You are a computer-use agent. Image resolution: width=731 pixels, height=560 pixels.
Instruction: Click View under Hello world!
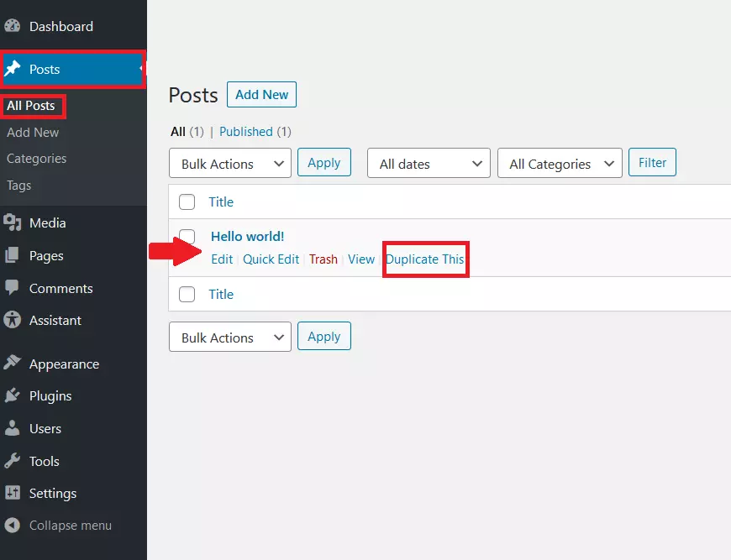click(x=361, y=259)
